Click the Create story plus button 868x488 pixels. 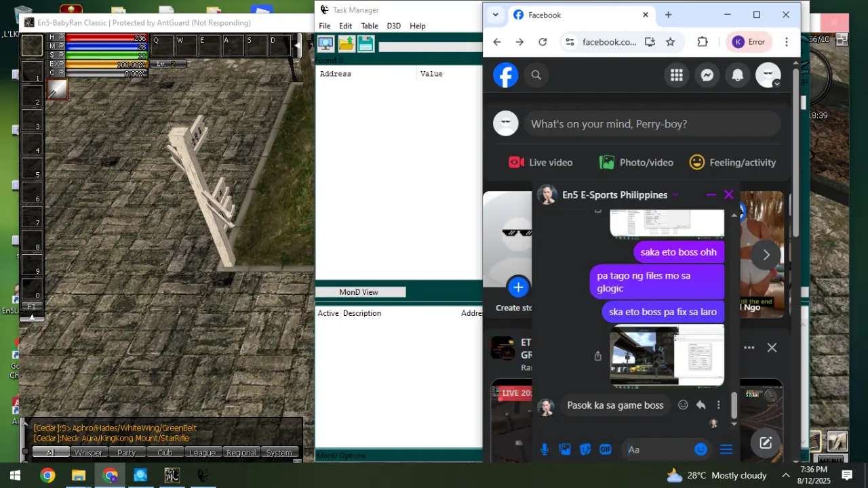[518, 287]
